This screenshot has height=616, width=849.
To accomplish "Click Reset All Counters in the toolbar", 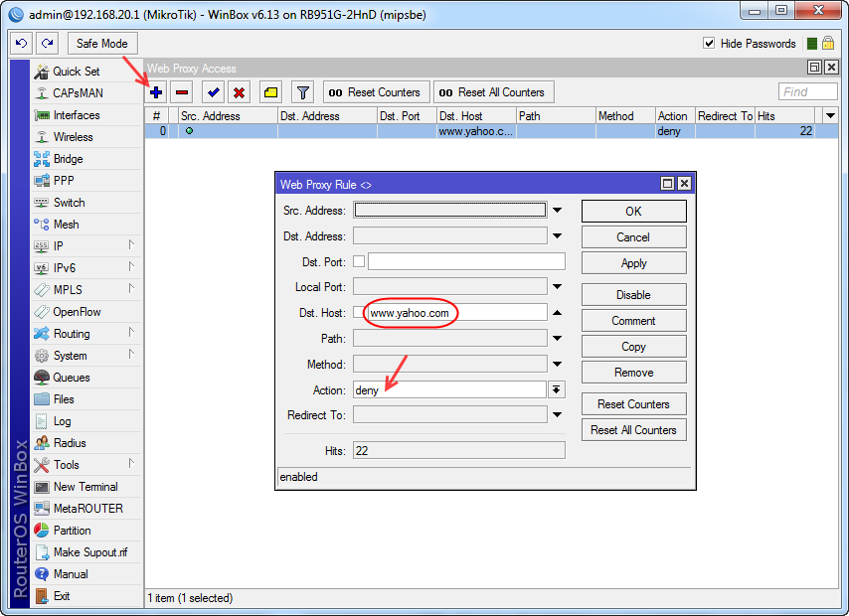I will [x=493, y=92].
